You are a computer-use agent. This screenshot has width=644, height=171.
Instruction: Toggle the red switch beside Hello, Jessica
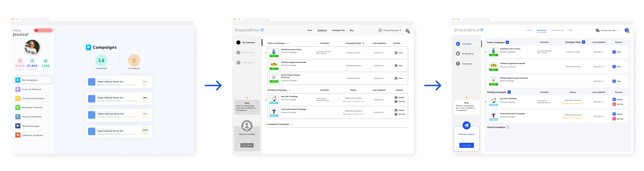coord(43,30)
